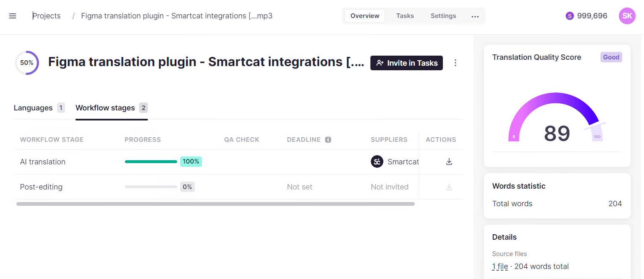
Task: Click the Good quality badge
Action: pos(611,57)
